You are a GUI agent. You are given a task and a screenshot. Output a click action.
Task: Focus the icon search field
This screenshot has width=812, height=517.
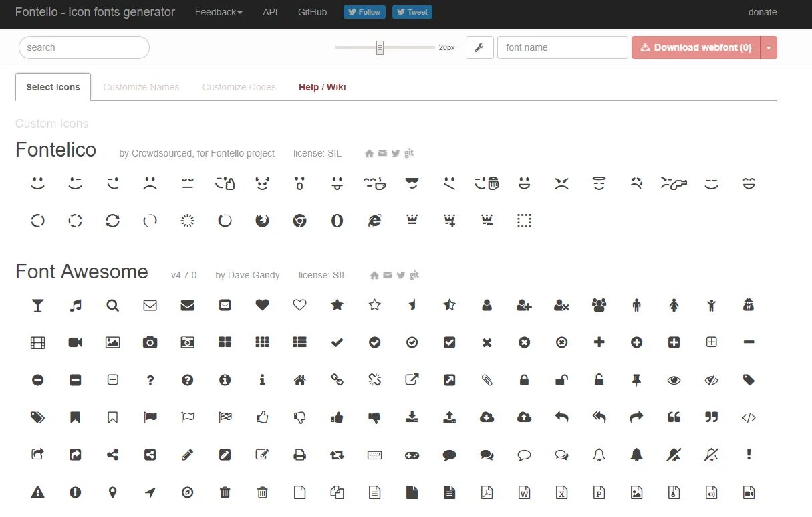point(84,47)
